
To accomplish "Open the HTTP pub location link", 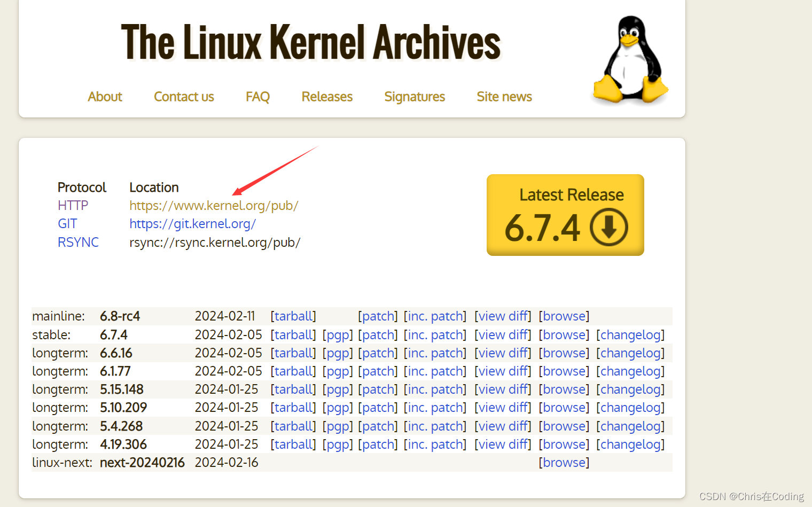I will (x=214, y=205).
